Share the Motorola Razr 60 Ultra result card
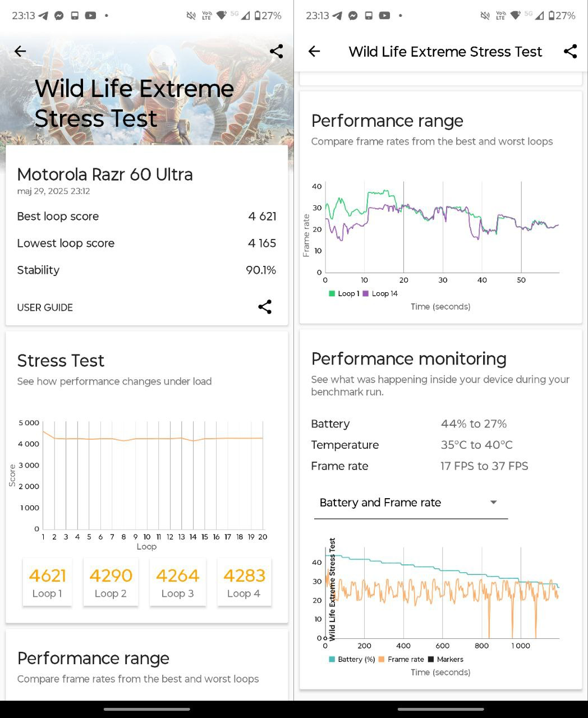 tap(265, 307)
